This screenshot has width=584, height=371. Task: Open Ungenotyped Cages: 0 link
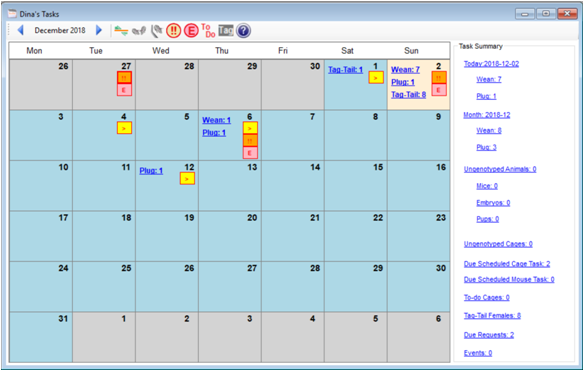click(498, 244)
